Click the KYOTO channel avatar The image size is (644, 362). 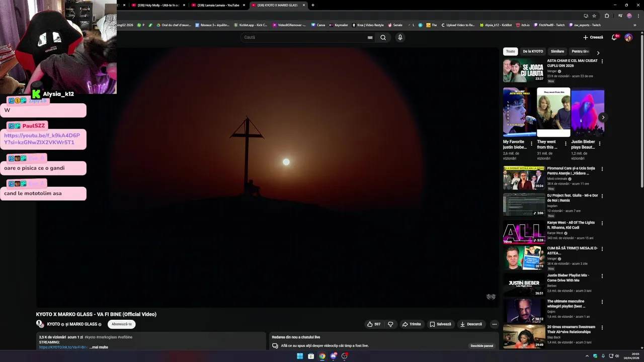tap(40, 324)
